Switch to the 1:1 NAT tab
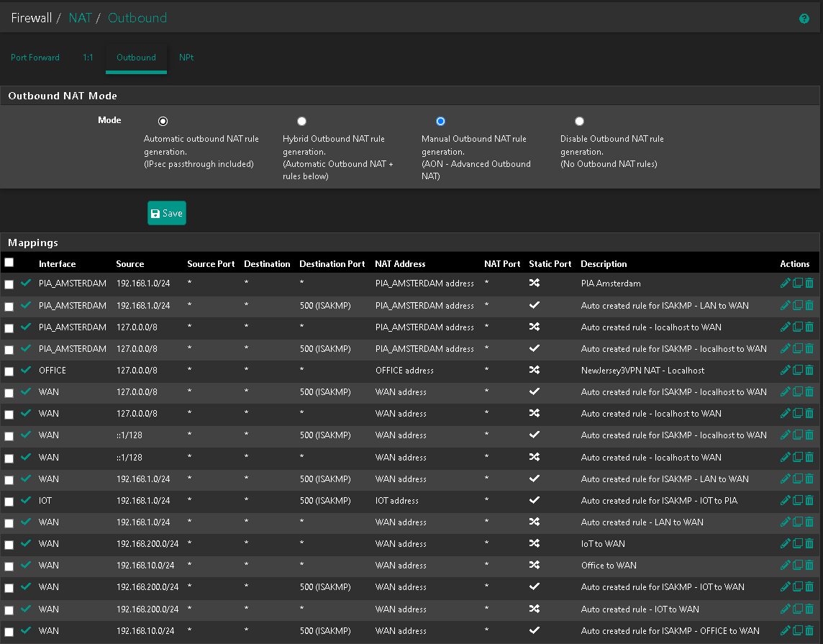 coord(88,58)
